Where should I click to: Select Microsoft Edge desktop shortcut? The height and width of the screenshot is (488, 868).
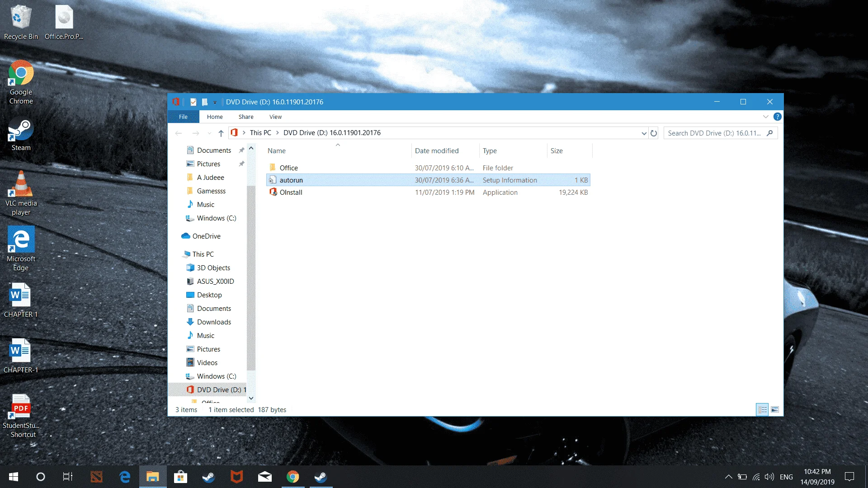[x=21, y=249]
